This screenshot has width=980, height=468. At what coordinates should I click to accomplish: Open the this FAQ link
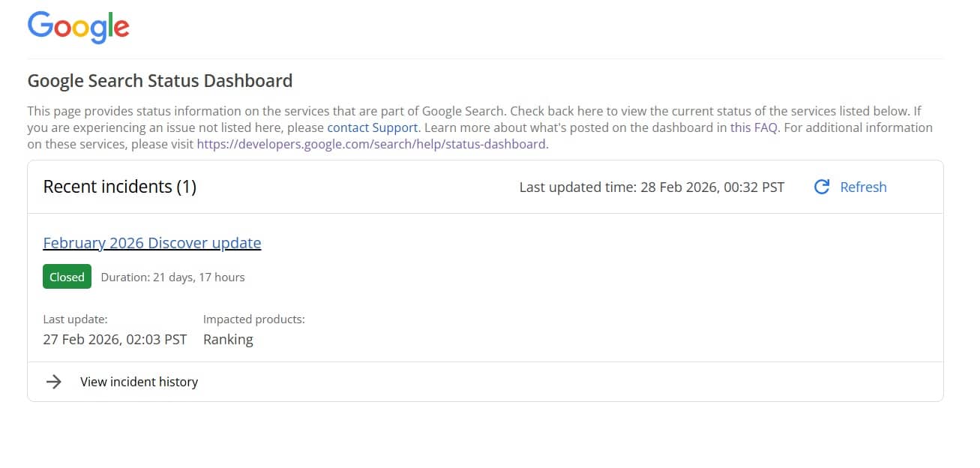click(754, 127)
